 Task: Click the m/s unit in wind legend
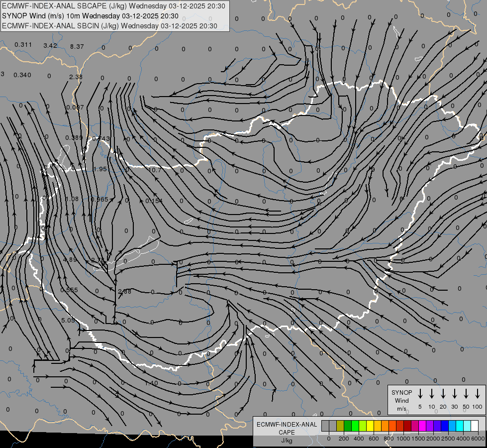click(401, 409)
